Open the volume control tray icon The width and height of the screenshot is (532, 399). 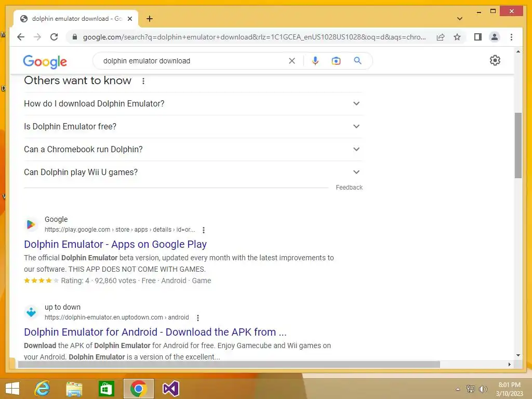483,389
